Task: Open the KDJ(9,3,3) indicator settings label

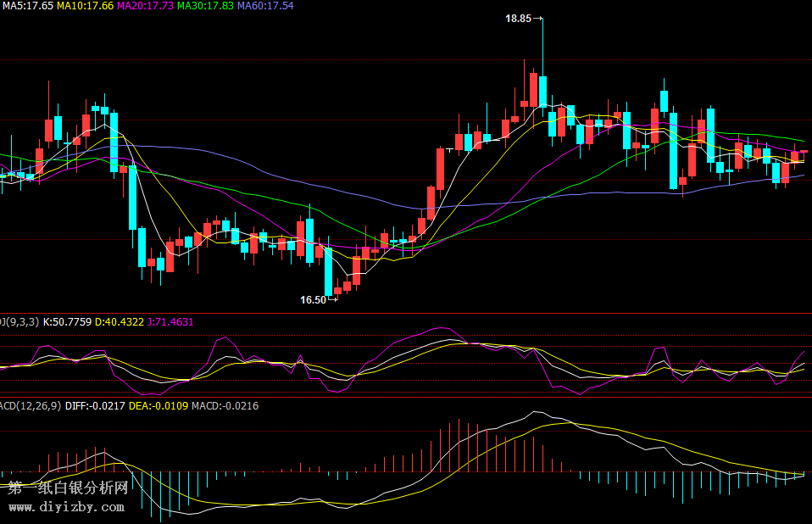Action: click(x=19, y=322)
